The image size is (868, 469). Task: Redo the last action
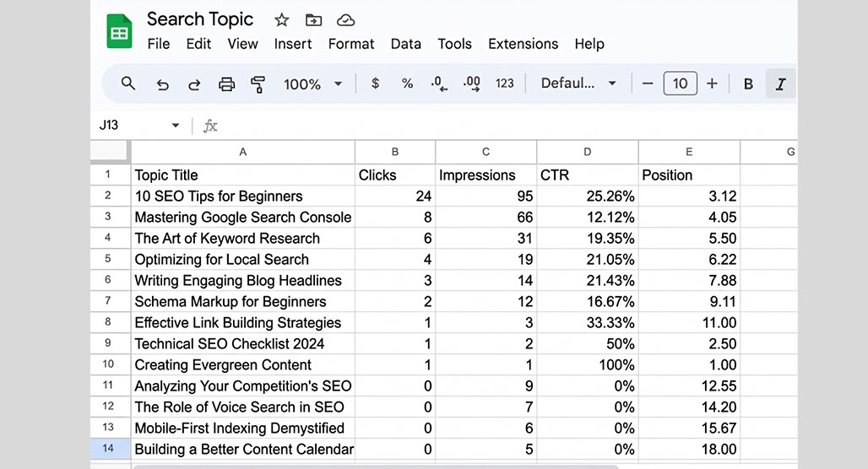pyautogui.click(x=194, y=84)
